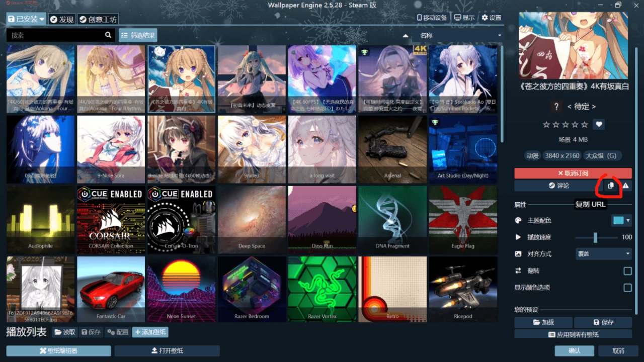Select the CORSAIR Collection wallpaper

[111, 219]
